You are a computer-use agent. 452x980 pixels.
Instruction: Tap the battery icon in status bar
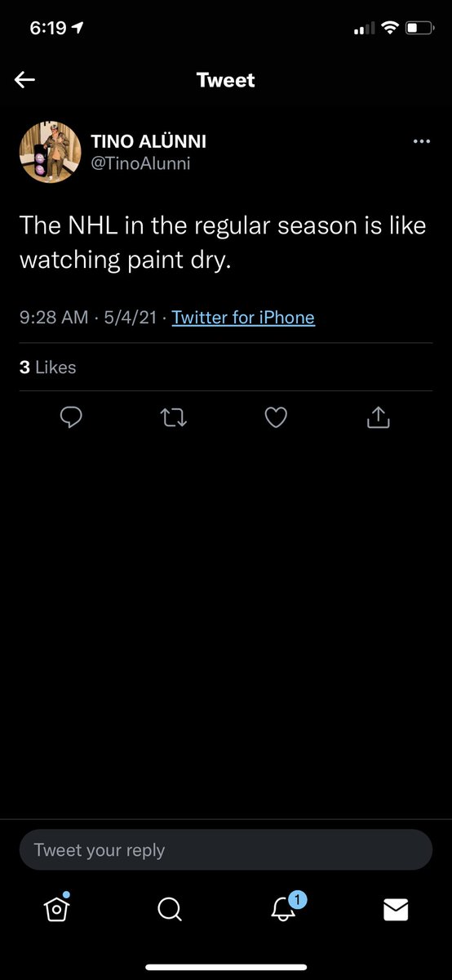pos(421,29)
